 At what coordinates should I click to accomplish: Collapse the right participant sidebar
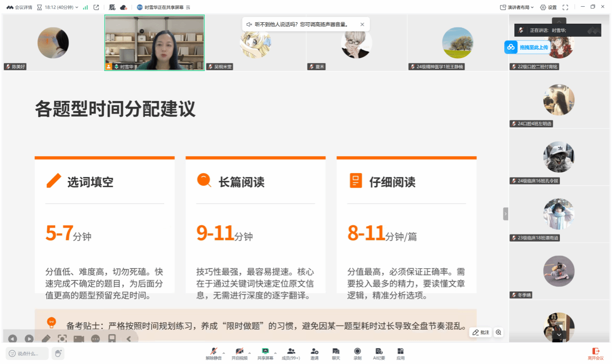(x=506, y=213)
